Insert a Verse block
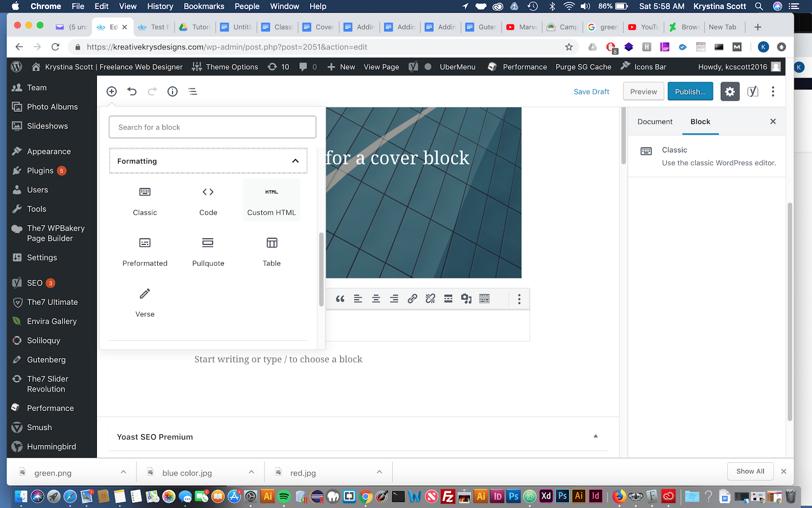Image resolution: width=812 pixels, height=508 pixels. pyautogui.click(x=145, y=301)
